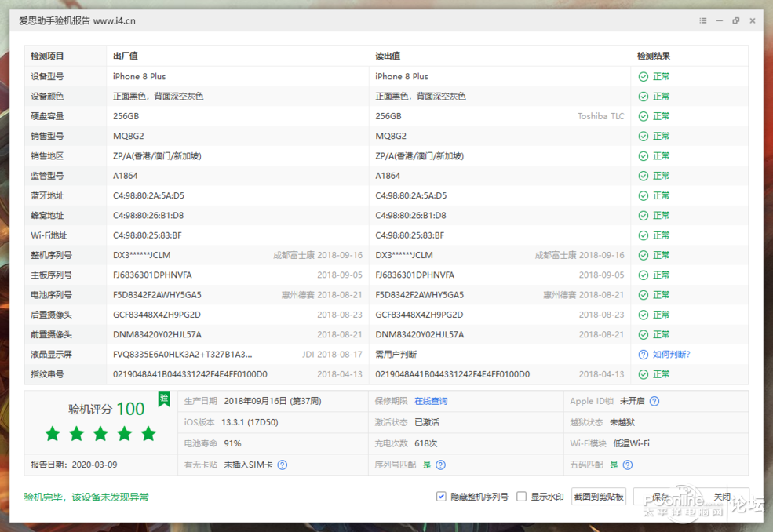This screenshot has width=773, height=532.
Task: Click battery life value 91%
Action: (x=233, y=443)
